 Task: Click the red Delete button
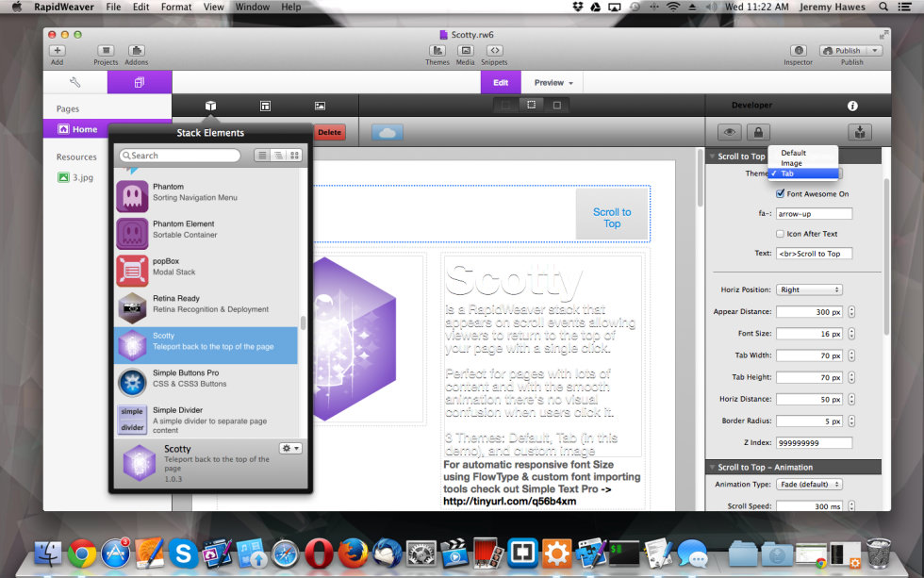(x=329, y=133)
